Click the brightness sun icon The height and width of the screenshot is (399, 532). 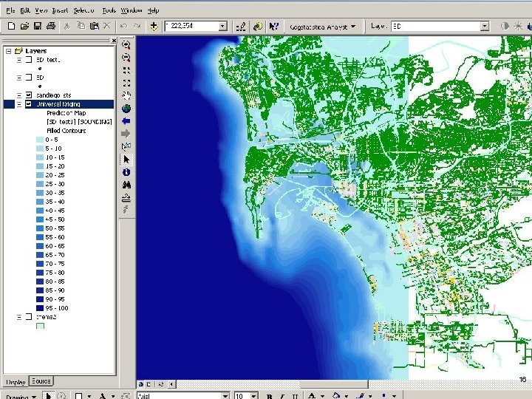pyautogui.click(x=518, y=26)
